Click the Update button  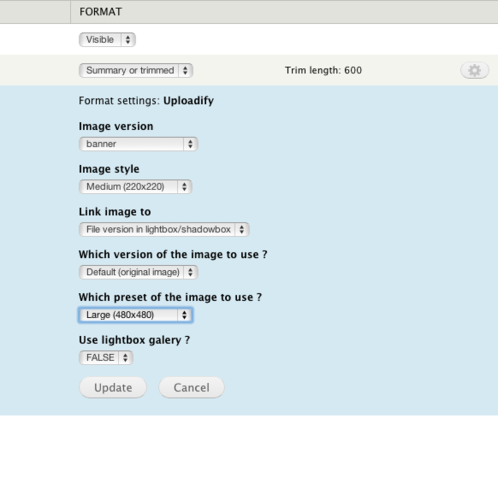113,388
